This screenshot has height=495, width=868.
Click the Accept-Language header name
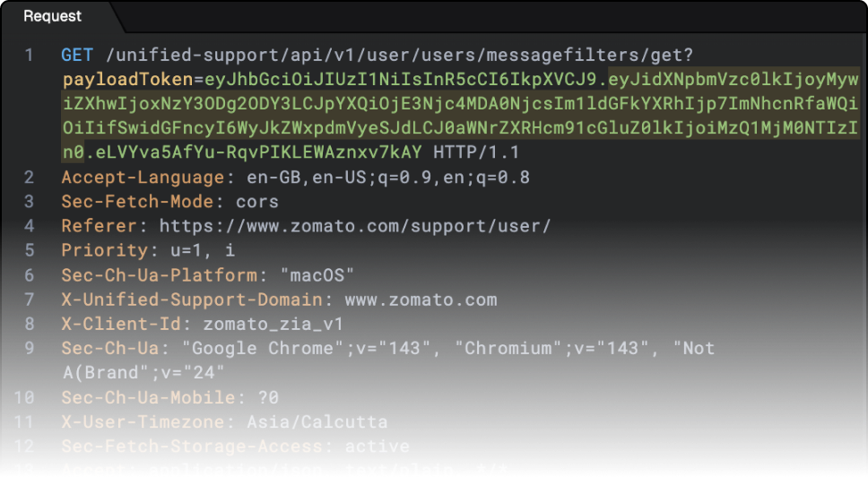[x=142, y=178]
